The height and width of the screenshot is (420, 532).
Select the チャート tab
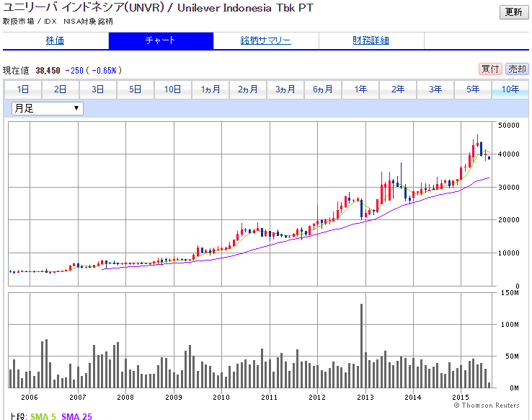click(161, 40)
